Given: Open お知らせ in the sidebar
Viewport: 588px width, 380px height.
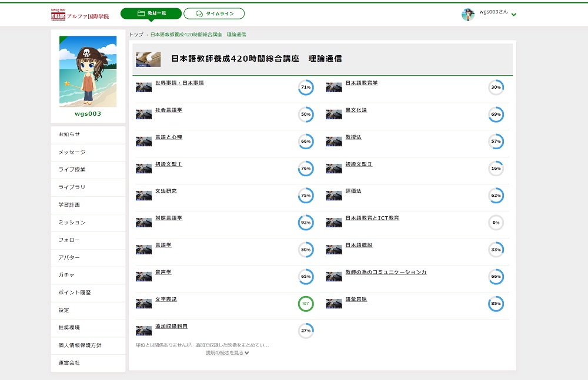Looking at the screenshot, I should coord(88,134).
